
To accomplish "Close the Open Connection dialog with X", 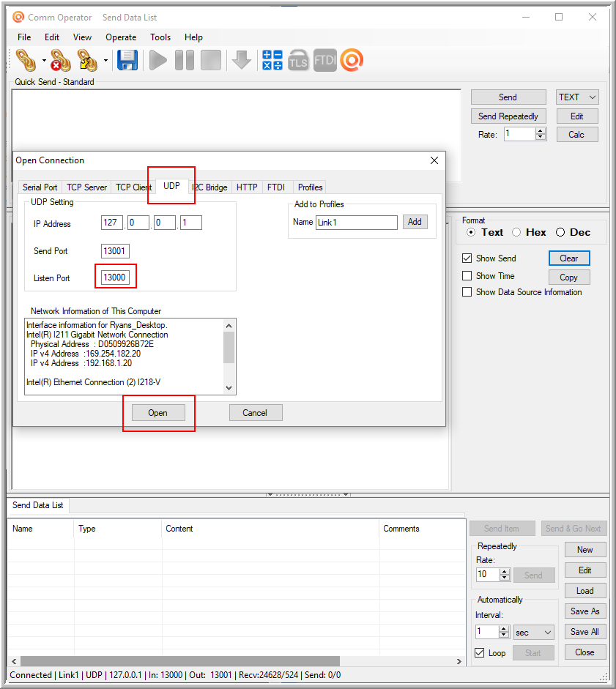I will [434, 160].
